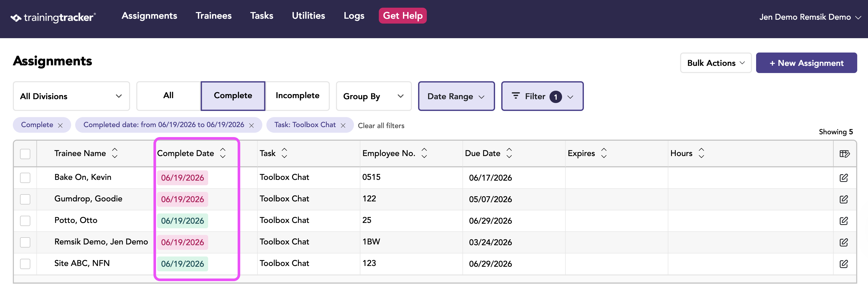Open edit icon for Potto, Otto row

pos(843,221)
